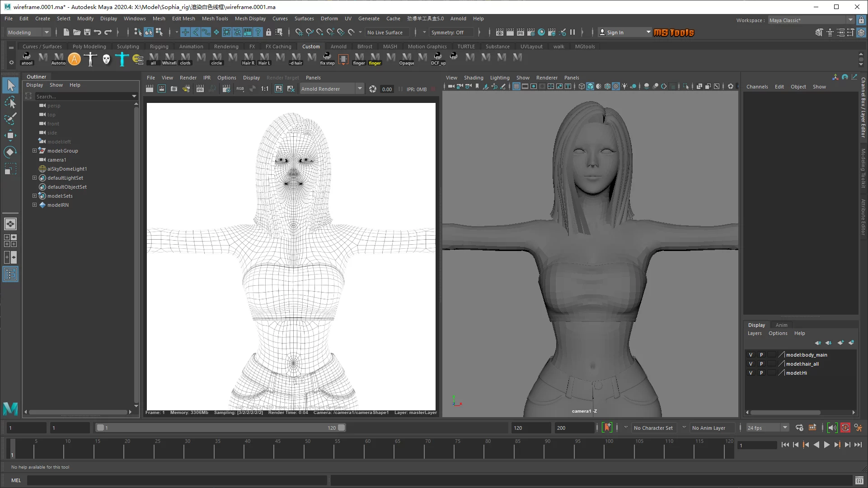Image resolution: width=868 pixels, height=488 pixels.
Task: Click the Symmetry: Off field
Action: click(451, 32)
